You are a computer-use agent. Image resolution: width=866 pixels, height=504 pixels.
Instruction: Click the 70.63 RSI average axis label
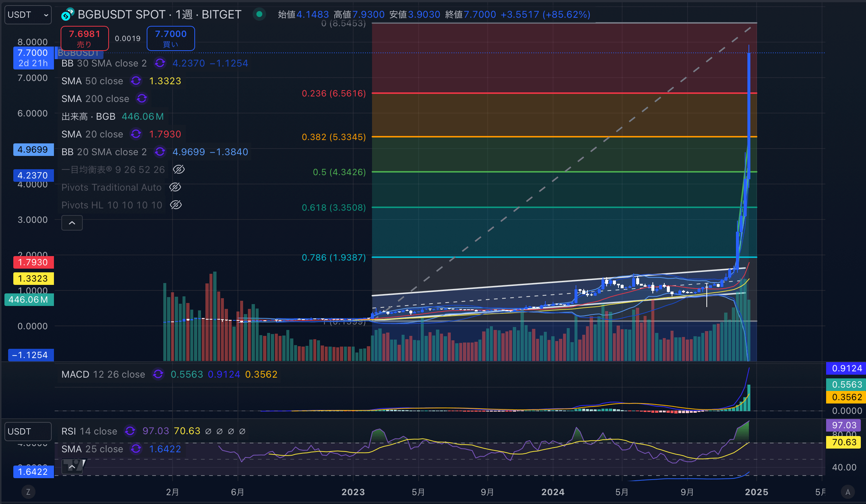(844, 442)
